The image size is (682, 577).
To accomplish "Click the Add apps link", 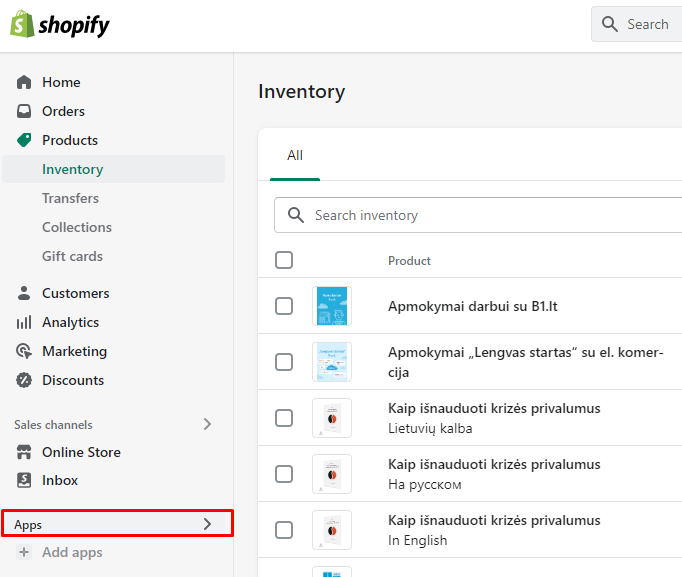I will tap(71, 552).
